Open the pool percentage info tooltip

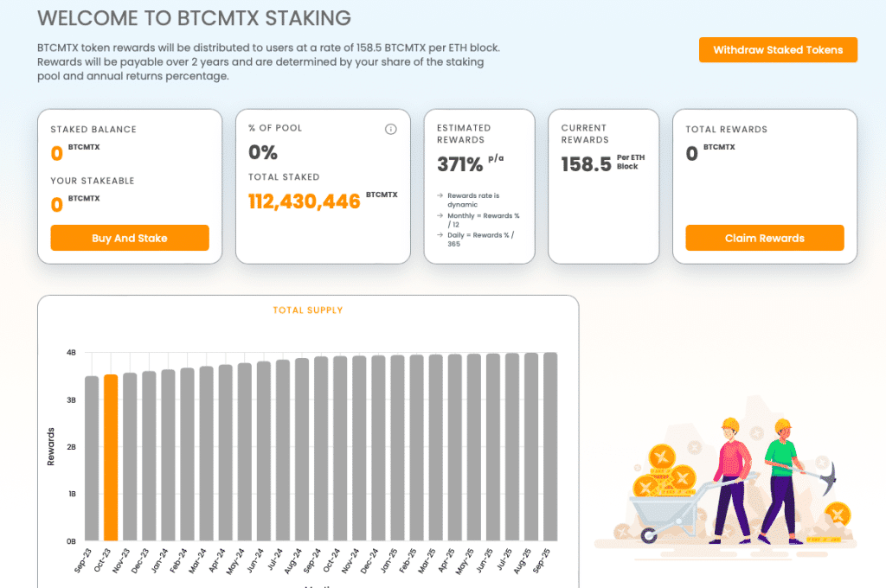[390, 129]
